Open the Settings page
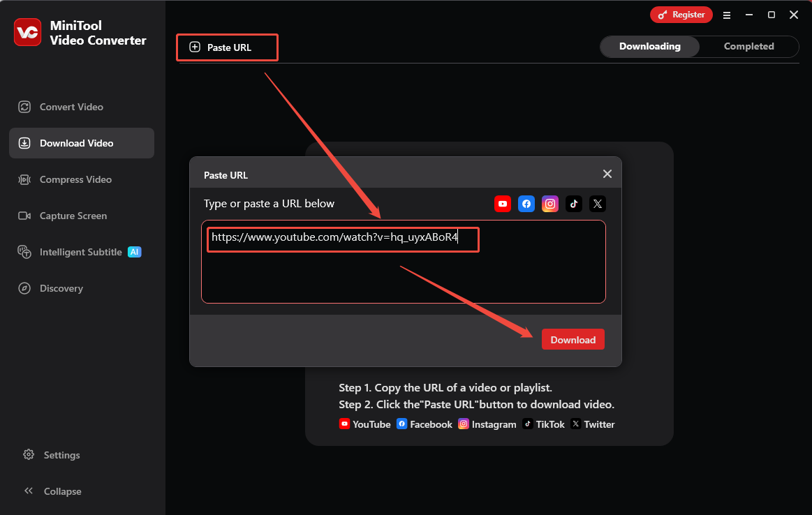The image size is (812, 515). [x=51, y=455]
